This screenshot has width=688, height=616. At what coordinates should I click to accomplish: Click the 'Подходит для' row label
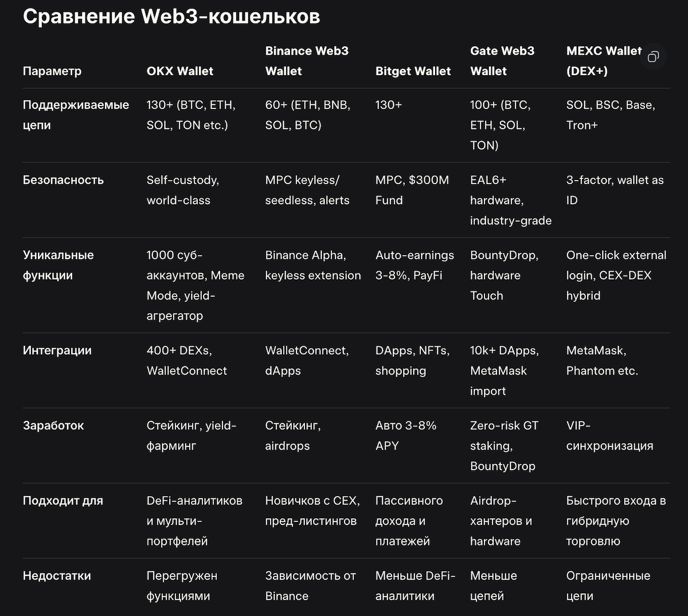[63, 501]
